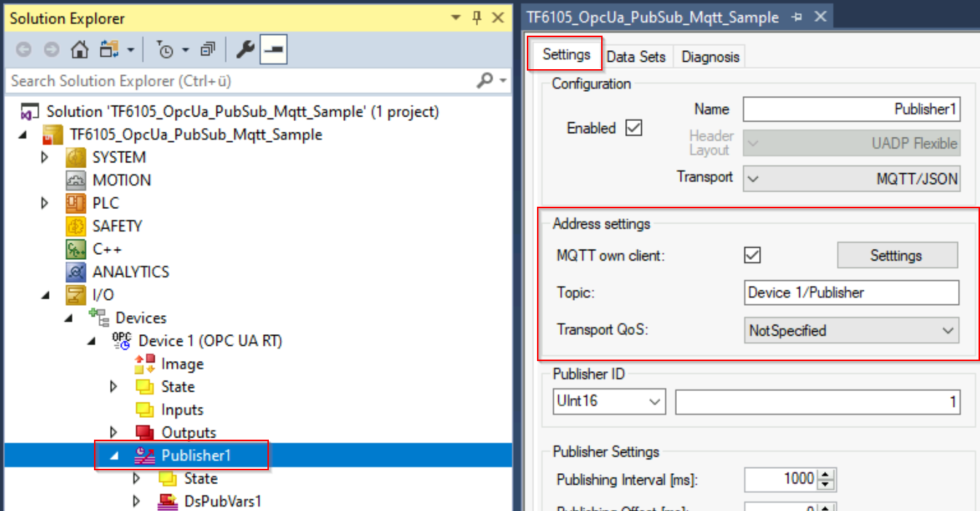Toggle the Preview Selected Items button

(x=273, y=50)
